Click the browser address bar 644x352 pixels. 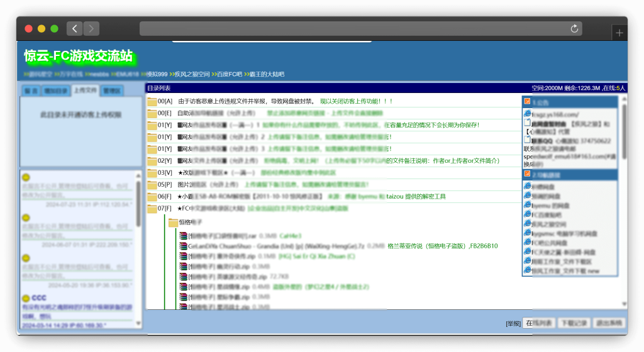[x=352, y=29]
